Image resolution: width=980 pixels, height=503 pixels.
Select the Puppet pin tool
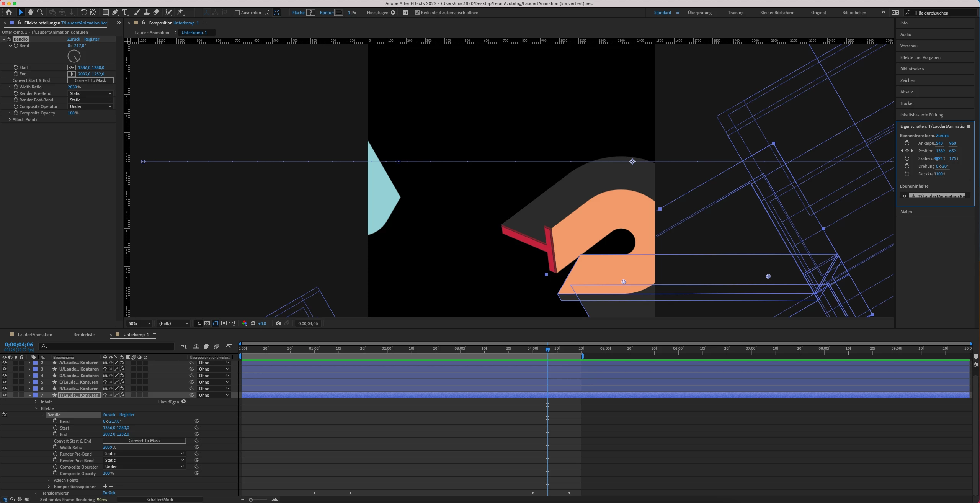coord(180,12)
